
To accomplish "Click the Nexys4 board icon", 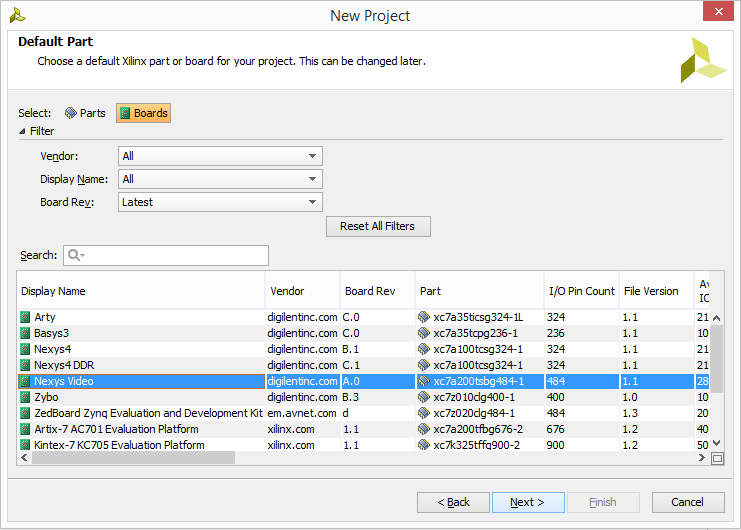I will (25, 349).
